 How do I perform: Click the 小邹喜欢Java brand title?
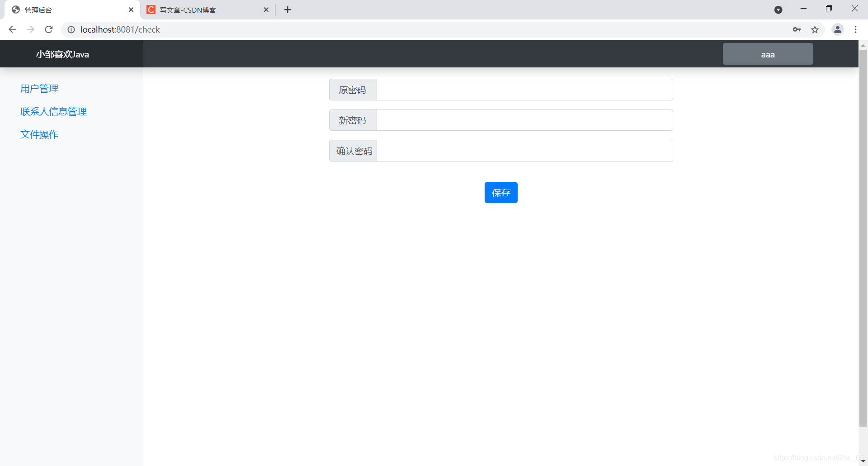tap(62, 54)
